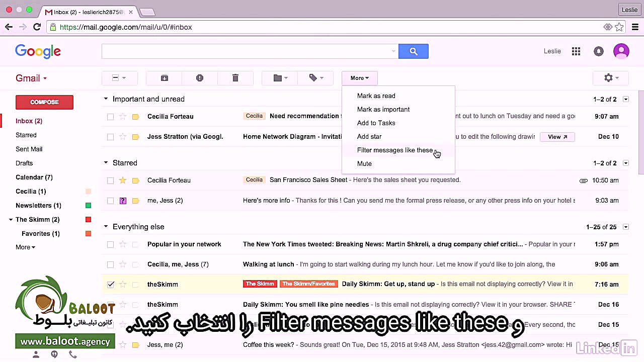Click attachment paperclip on Sales Sheet email
Screen dimensions: 644x362
pyautogui.click(x=584, y=180)
